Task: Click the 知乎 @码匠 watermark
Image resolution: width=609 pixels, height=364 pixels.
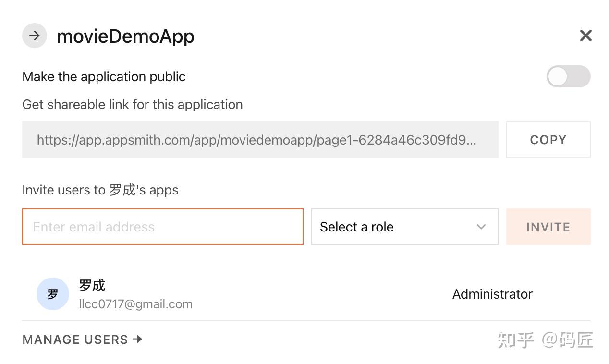Action: (x=545, y=340)
